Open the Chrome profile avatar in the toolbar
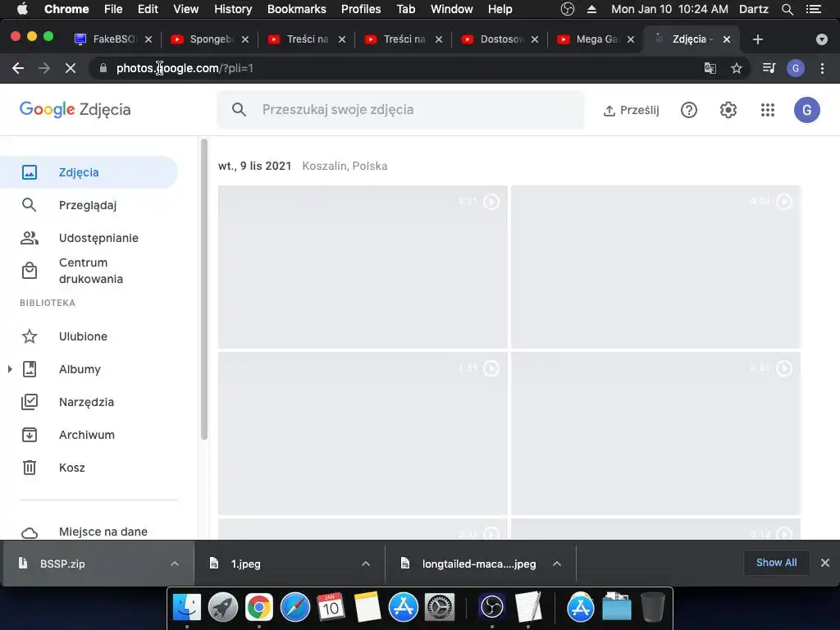840x630 pixels. tap(796, 68)
